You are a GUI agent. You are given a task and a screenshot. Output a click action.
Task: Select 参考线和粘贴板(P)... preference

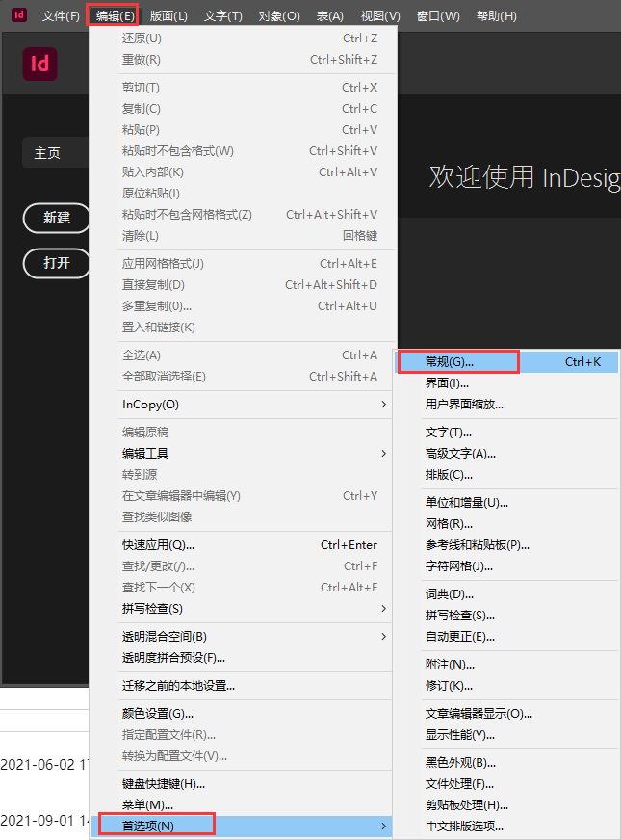[506, 545]
